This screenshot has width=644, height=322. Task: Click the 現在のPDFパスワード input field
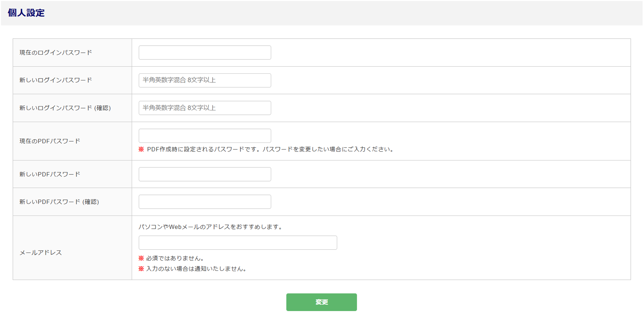pyautogui.click(x=205, y=136)
